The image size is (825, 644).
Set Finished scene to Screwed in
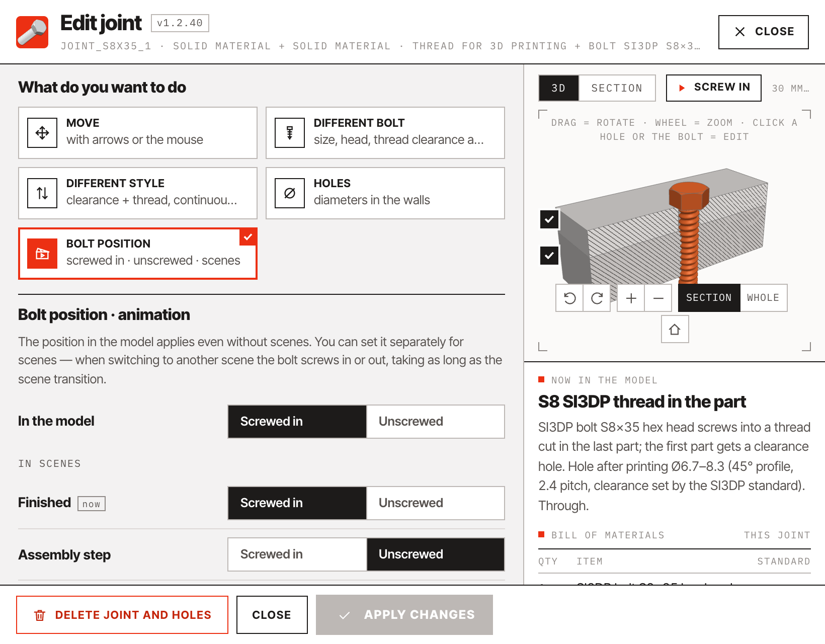point(297,503)
